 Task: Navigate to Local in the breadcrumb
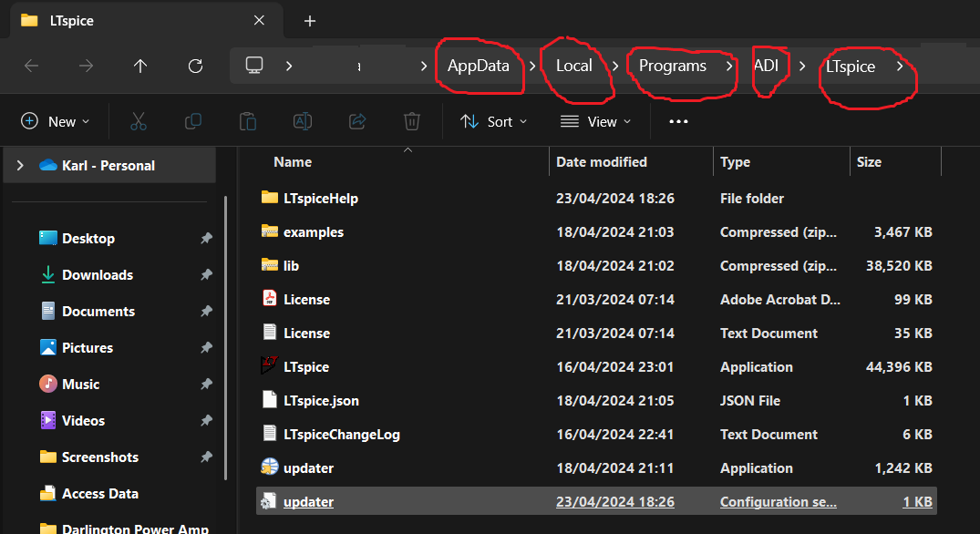click(x=573, y=66)
